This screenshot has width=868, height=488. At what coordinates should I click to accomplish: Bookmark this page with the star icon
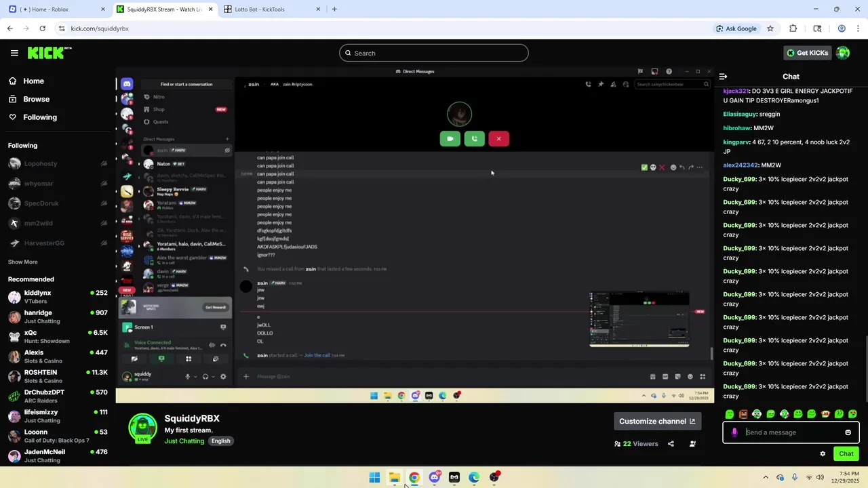click(x=770, y=28)
